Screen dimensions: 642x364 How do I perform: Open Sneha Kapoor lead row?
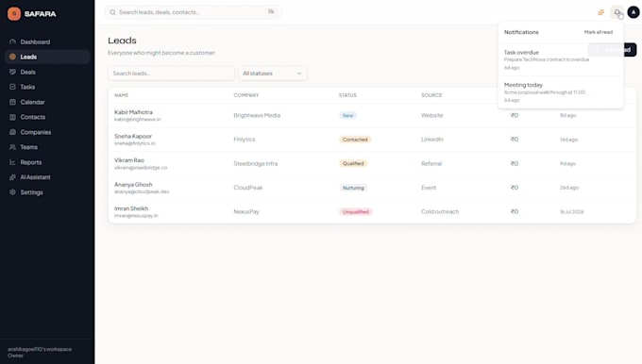[x=372, y=140]
